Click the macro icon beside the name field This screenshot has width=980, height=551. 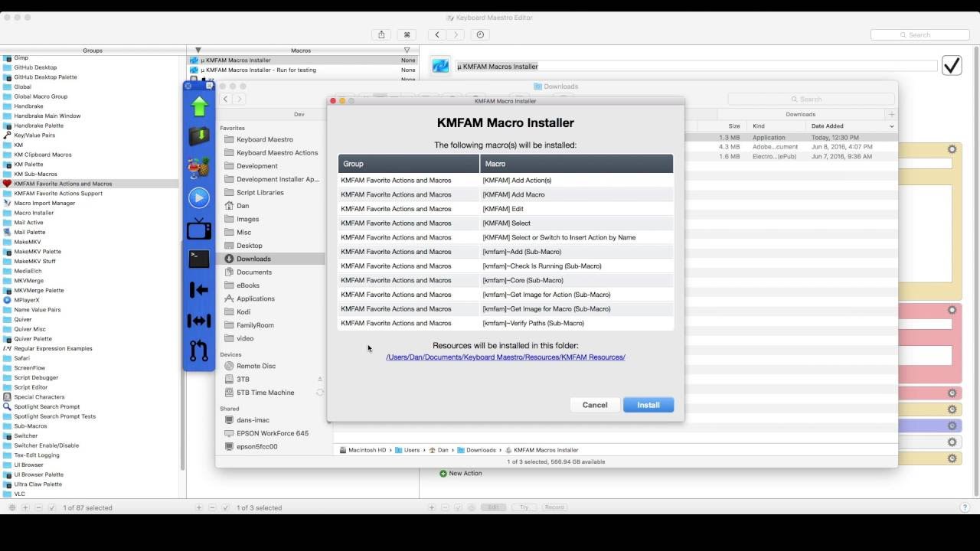pyautogui.click(x=440, y=66)
